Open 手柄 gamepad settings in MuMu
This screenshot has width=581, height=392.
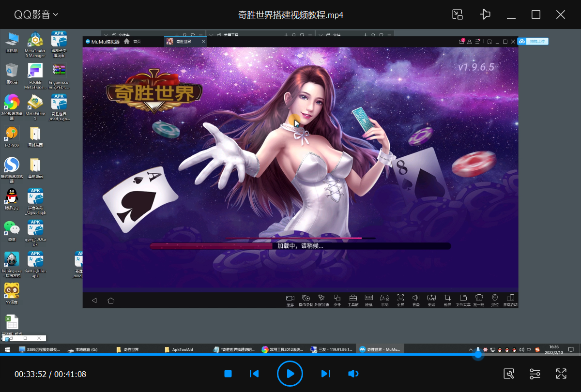(384, 300)
